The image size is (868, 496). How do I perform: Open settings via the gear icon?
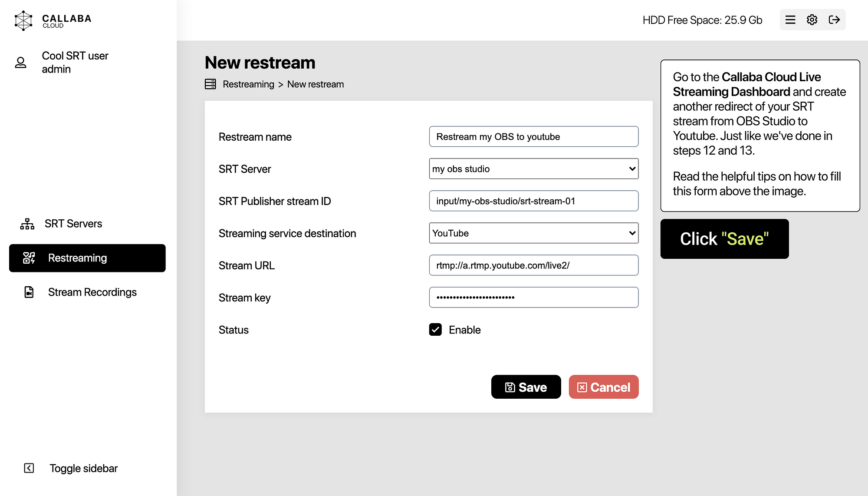812,20
